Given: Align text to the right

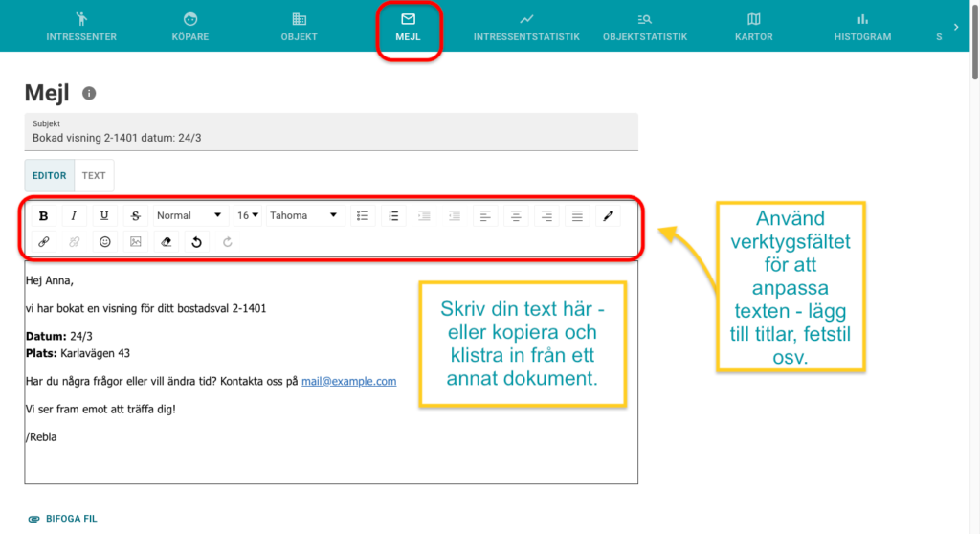Looking at the screenshot, I should [x=546, y=215].
